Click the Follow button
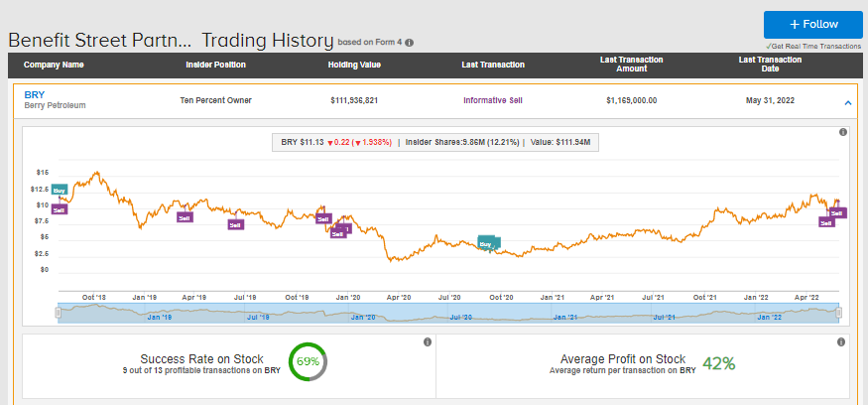The width and height of the screenshot is (868, 405). [x=812, y=25]
